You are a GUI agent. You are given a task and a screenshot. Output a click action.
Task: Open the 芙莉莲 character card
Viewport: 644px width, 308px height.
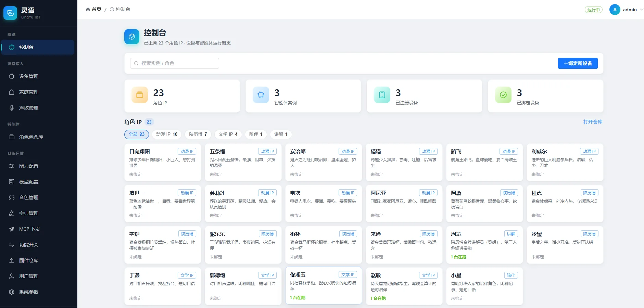click(243, 204)
